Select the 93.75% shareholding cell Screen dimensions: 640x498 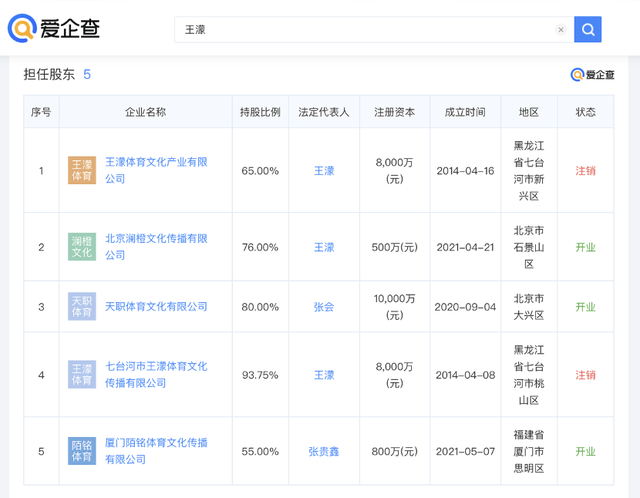click(x=260, y=375)
